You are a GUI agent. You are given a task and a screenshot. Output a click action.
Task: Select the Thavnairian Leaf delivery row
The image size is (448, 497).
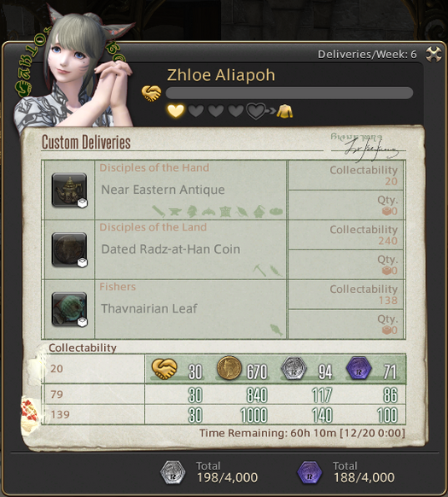click(x=224, y=309)
